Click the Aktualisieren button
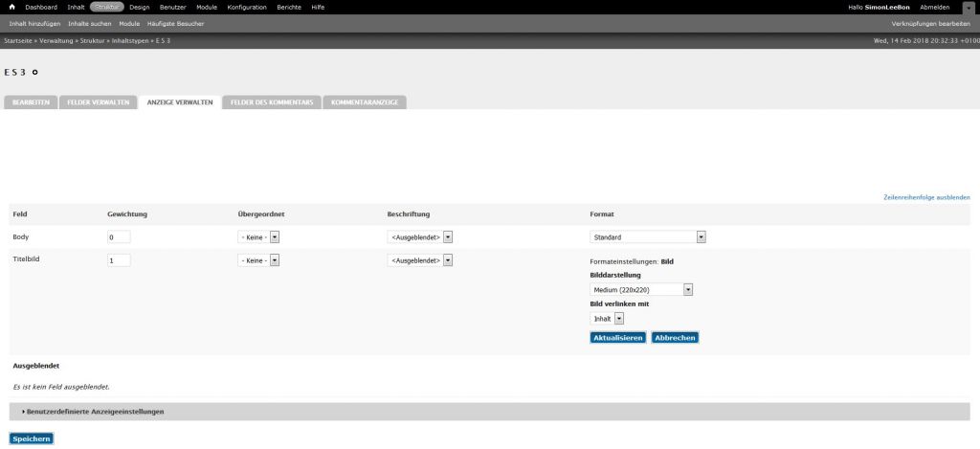 pos(617,338)
